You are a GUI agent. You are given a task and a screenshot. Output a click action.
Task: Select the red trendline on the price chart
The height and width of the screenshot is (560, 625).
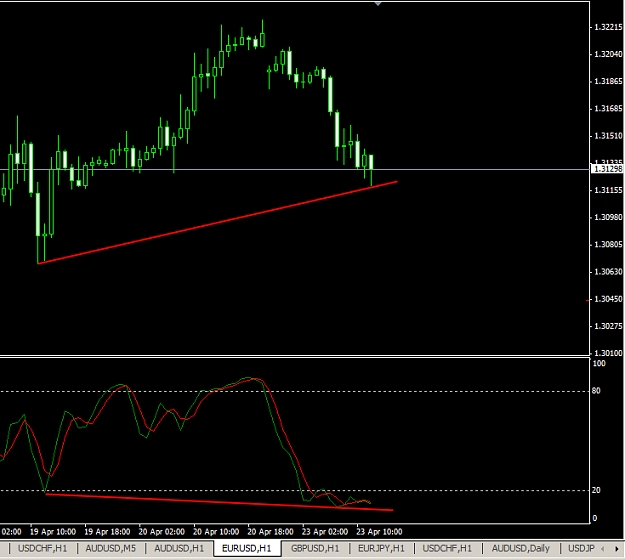click(217, 222)
